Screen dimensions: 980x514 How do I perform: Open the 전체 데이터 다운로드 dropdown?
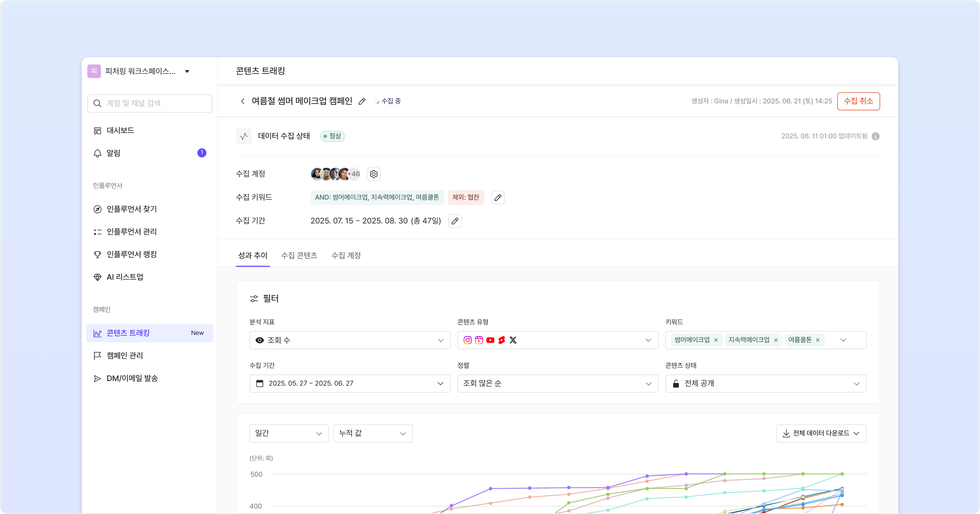point(821,433)
